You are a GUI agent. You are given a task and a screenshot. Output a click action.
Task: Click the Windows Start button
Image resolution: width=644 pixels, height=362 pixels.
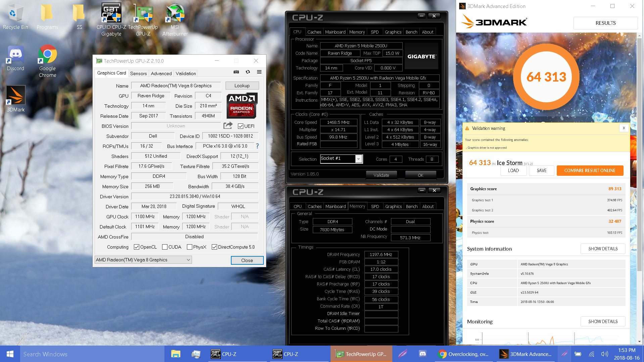10,354
